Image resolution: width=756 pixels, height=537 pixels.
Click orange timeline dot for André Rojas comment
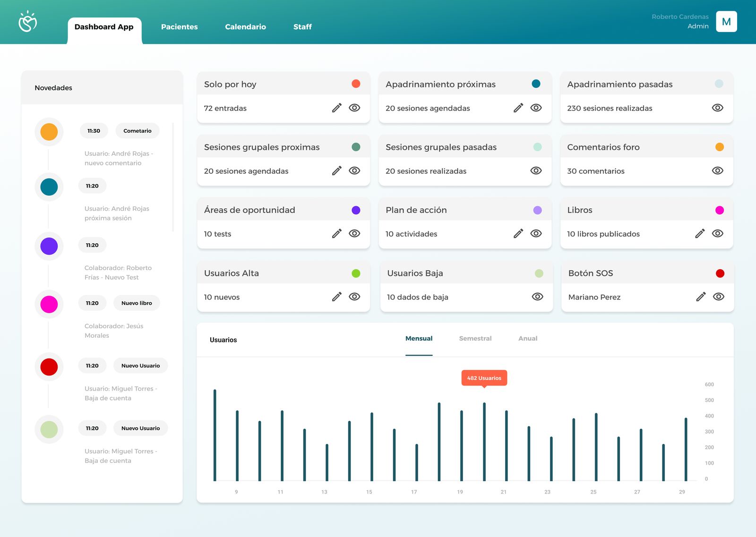point(49,132)
